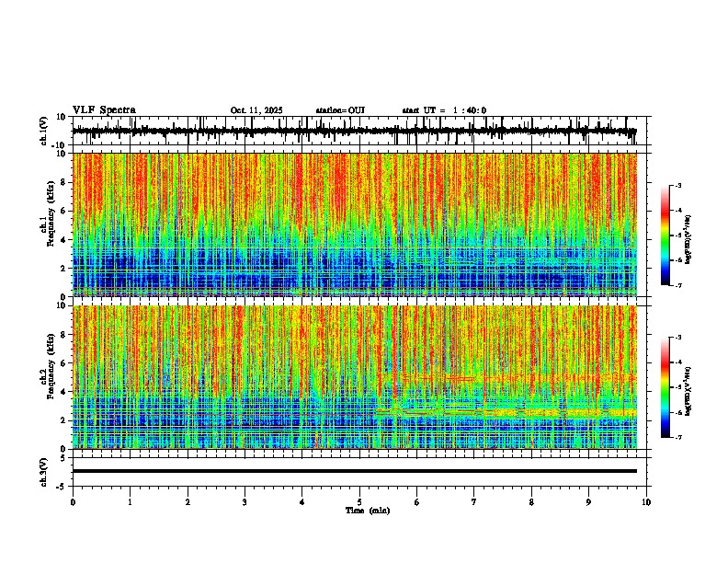Click the "Time (min)" axis label
This screenshot has height=563, width=728.
(368, 511)
